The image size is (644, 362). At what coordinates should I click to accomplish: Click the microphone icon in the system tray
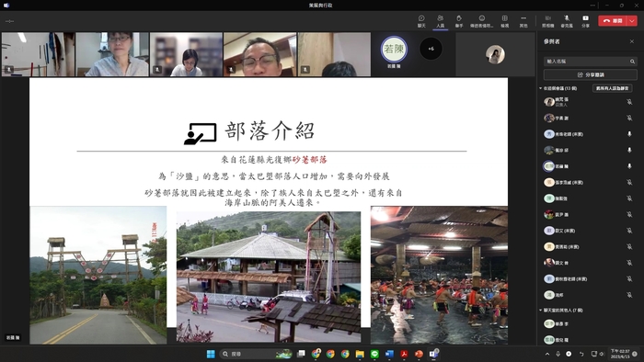[x=558, y=354]
